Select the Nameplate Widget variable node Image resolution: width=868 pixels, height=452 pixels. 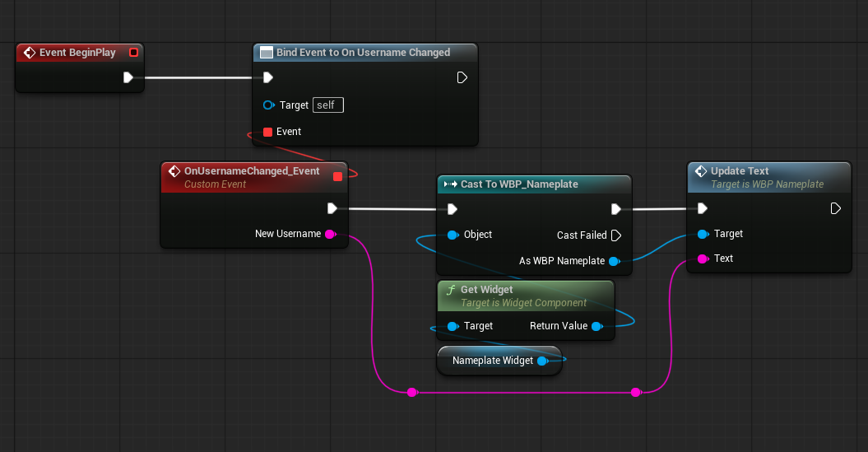[x=492, y=361]
